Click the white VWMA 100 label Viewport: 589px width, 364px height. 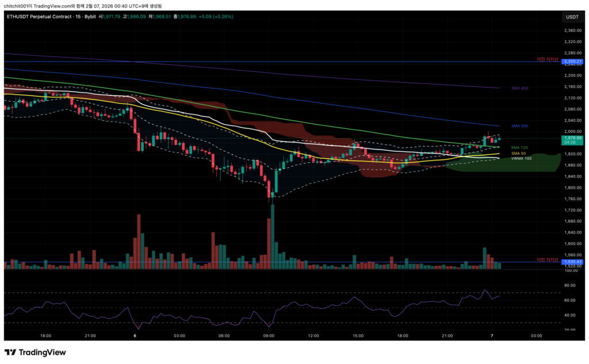pyautogui.click(x=522, y=158)
